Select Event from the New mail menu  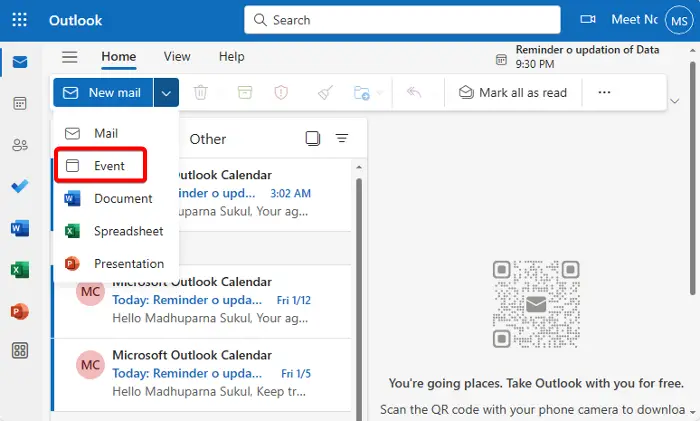coord(109,166)
